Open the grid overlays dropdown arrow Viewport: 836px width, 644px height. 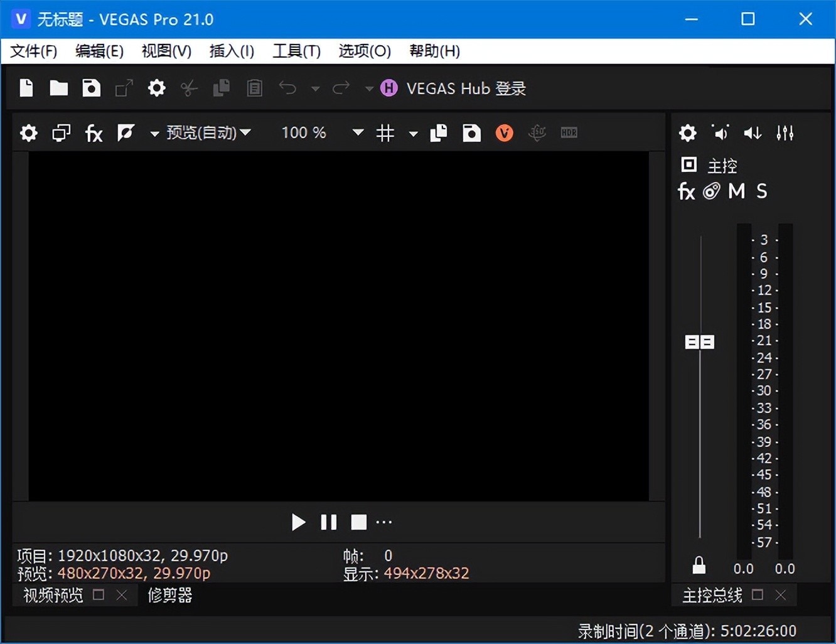[x=413, y=134]
